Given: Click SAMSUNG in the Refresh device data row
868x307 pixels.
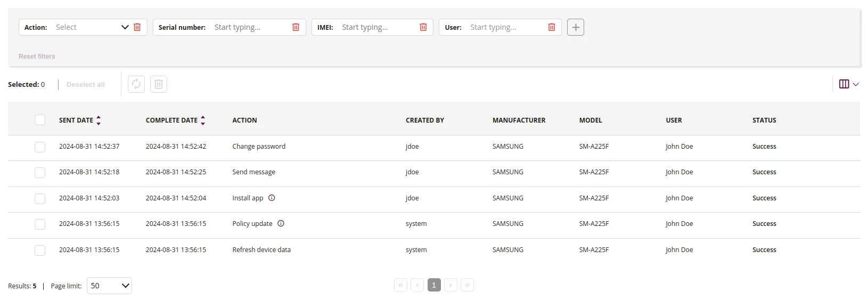Looking at the screenshot, I should (x=508, y=250).
